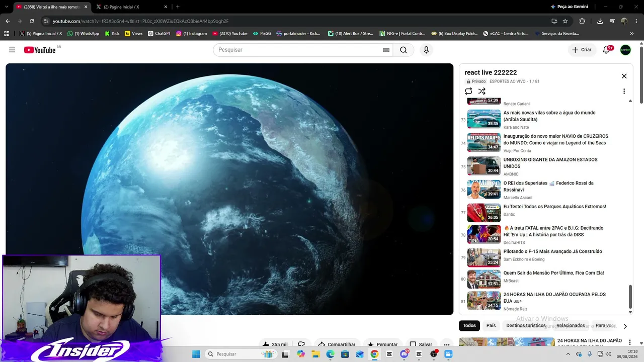Open the YouTube guide hamburger menu
The image size is (644, 362).
click(x=12, y=50)
